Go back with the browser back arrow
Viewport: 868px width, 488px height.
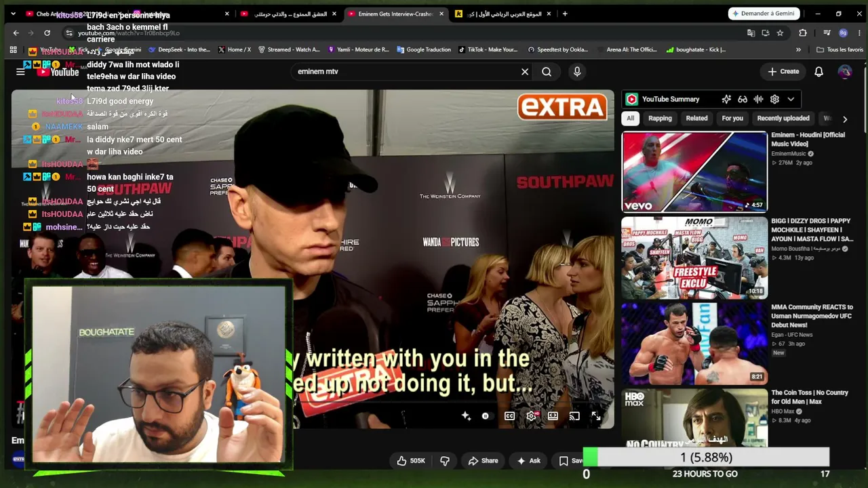[x=16, y=33]
